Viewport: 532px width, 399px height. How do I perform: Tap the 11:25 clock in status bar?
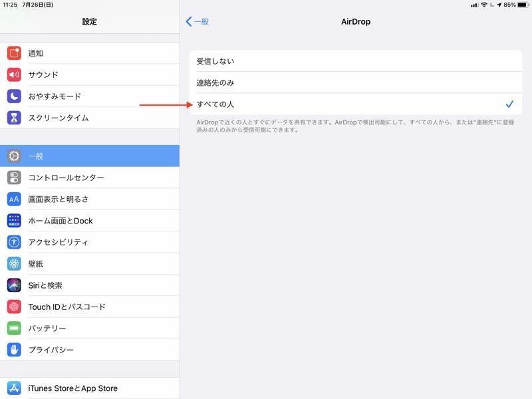tap(10, 5)
